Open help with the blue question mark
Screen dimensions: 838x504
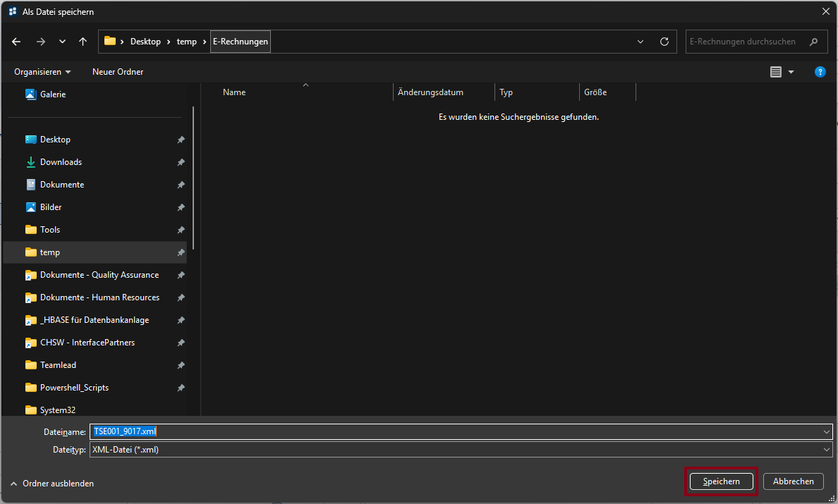pos(820,71)
